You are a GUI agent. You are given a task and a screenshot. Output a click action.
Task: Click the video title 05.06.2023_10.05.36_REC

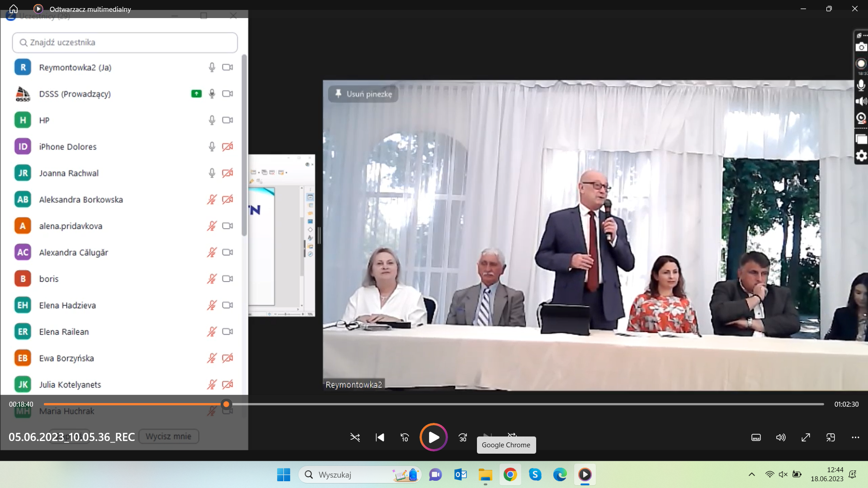(x=72, y=437)
